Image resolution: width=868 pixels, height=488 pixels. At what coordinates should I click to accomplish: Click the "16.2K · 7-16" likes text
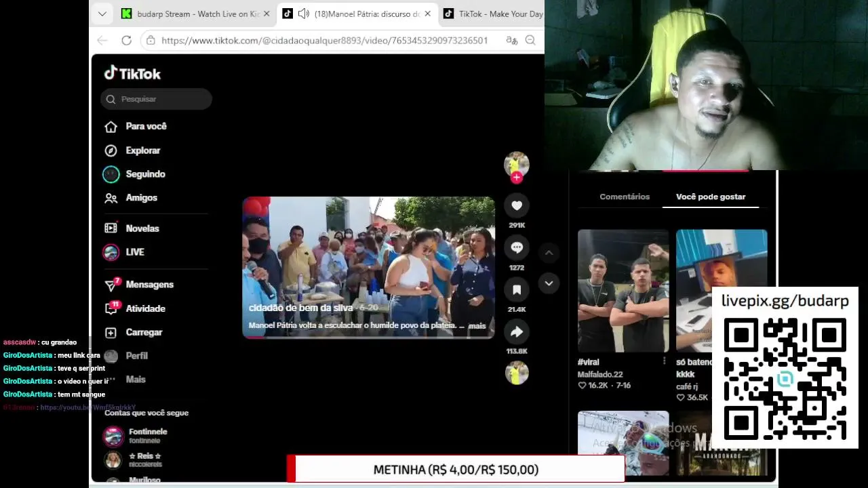604,386
